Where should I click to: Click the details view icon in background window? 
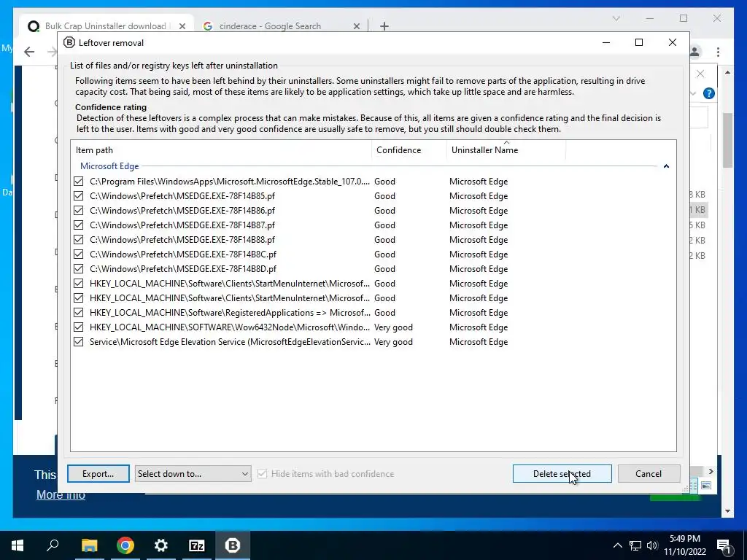[x=693, y=486]
